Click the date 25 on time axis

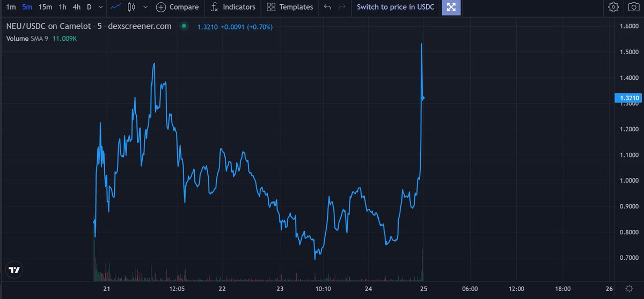click(423, 289)
